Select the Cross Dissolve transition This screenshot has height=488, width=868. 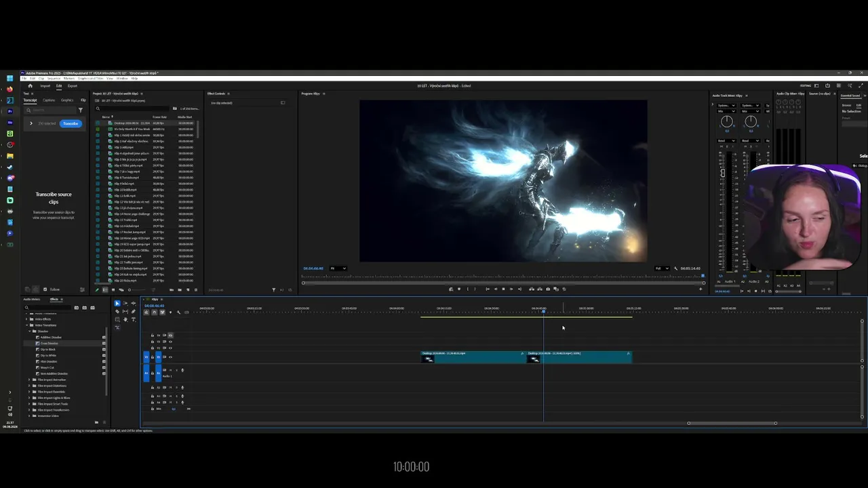click(49, 344)
